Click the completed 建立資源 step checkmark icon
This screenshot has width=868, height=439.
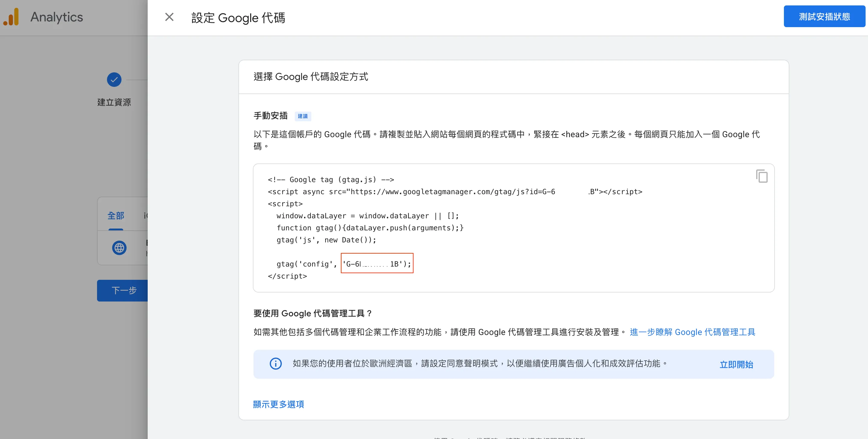pos(114,80)
